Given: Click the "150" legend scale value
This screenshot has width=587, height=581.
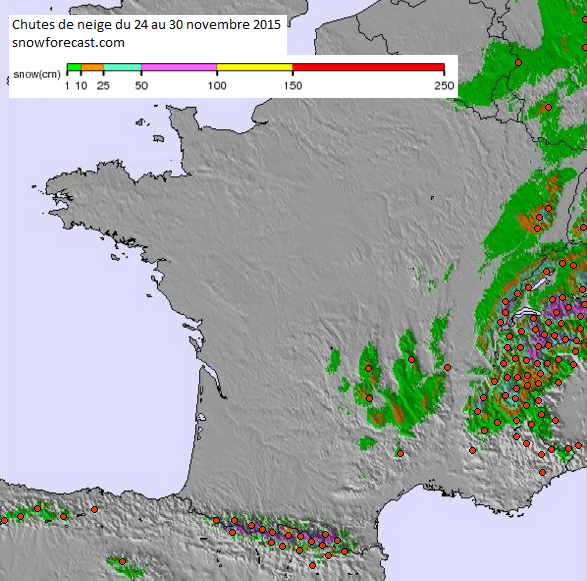Looking at the screenshot, I should point(293,86).
